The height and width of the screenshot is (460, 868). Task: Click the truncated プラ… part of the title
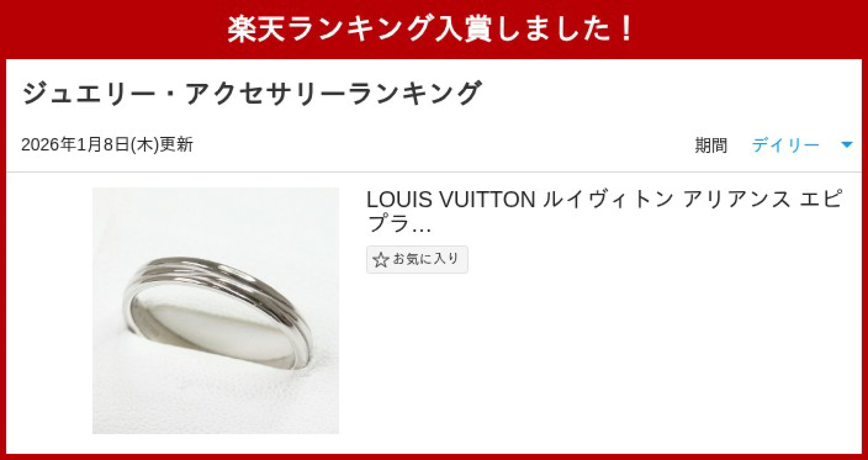pyautogui.click(x=399, y=223)
